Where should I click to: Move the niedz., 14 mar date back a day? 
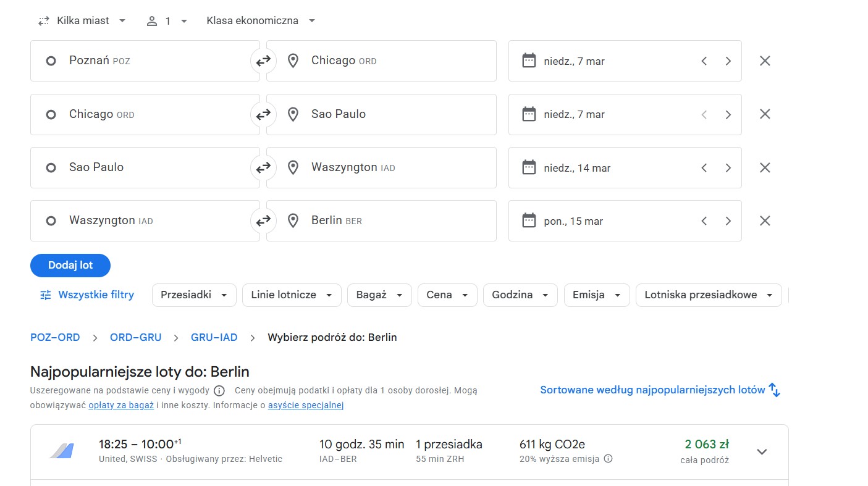coord(704,167)
